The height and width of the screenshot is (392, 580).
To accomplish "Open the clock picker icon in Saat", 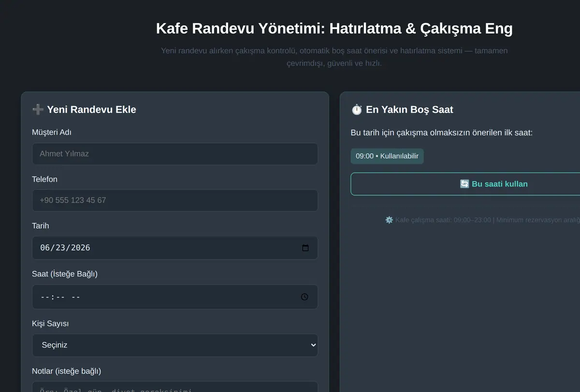I will (304, 297).
